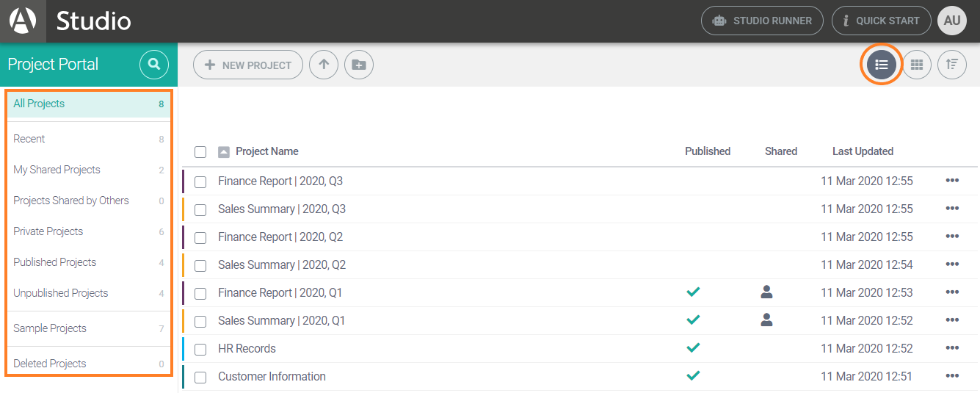
Task: Open more actions for Finance Report 2020, Q3
Action: click(x=952, y=181)
